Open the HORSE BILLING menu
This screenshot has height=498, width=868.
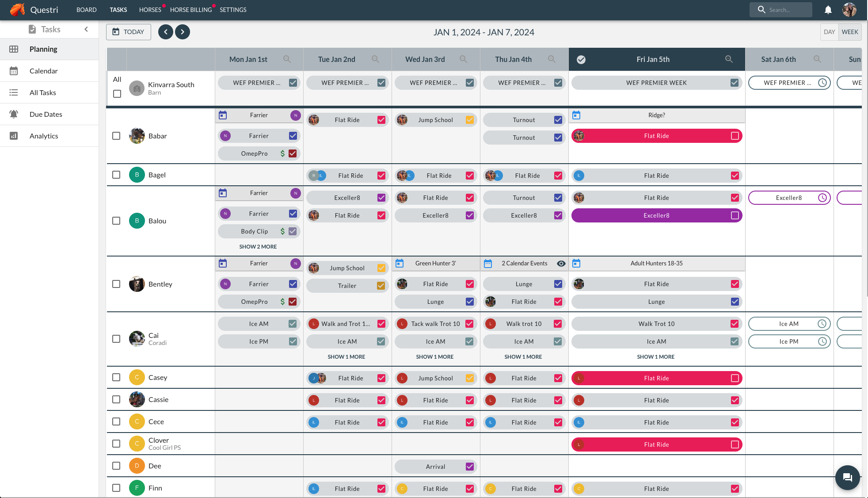coord(191,9)
